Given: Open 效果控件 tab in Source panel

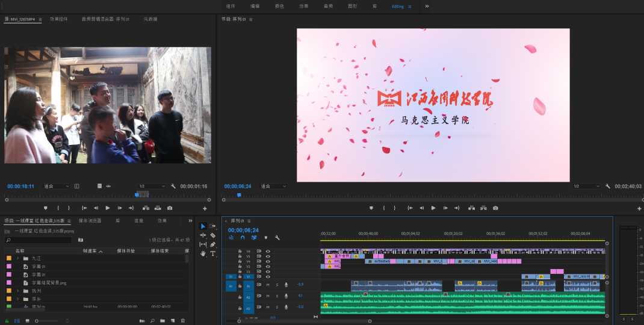Looking at the screenshot, I should (x=59, y=19).
